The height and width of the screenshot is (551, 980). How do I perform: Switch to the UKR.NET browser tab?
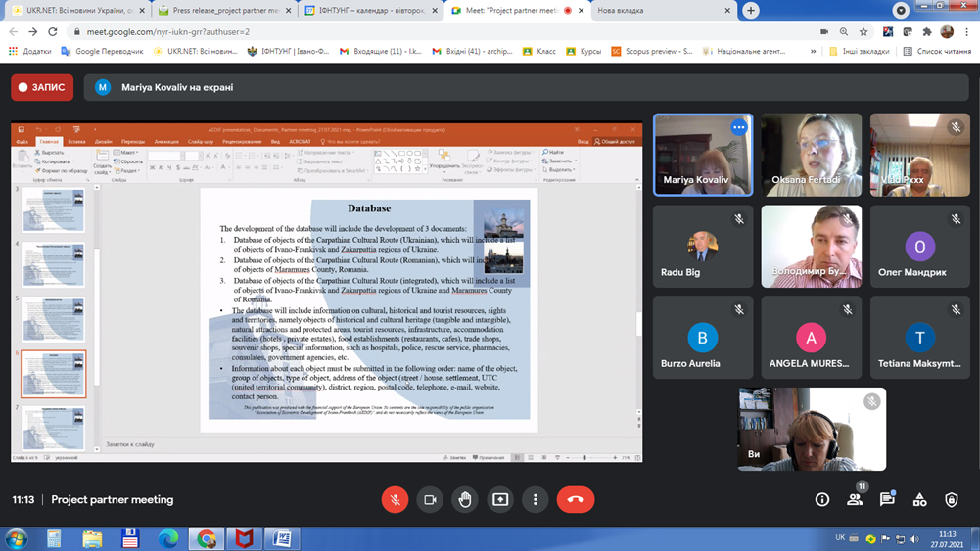point(73,11)
